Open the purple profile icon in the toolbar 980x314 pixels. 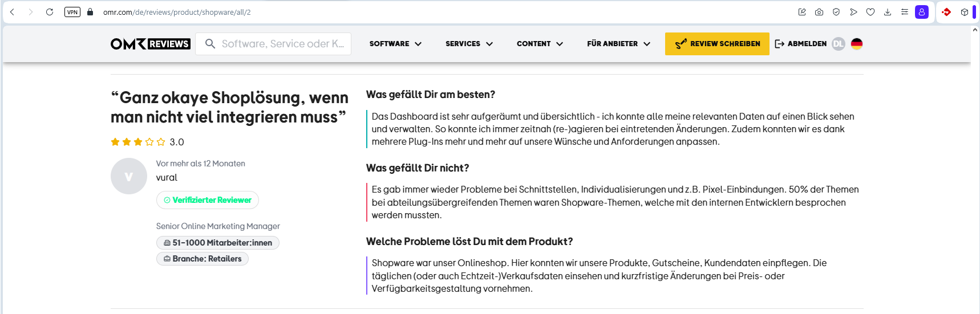(x=921, y=12)
